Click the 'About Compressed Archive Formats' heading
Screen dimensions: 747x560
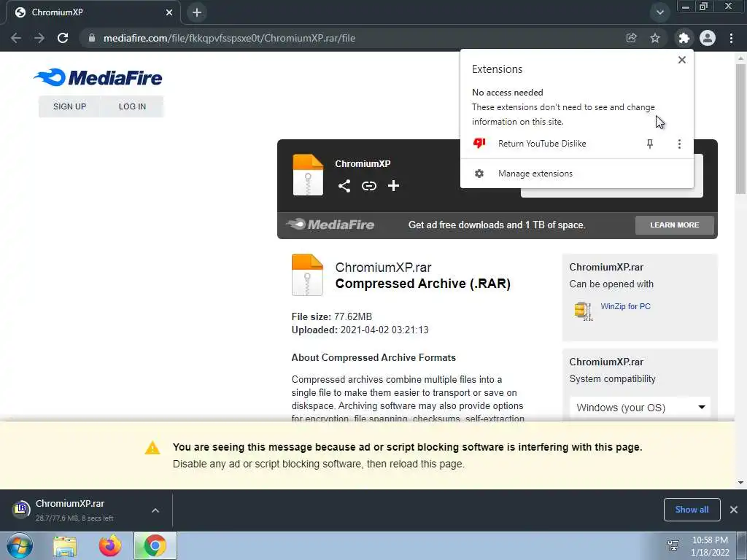pos(373,357)
